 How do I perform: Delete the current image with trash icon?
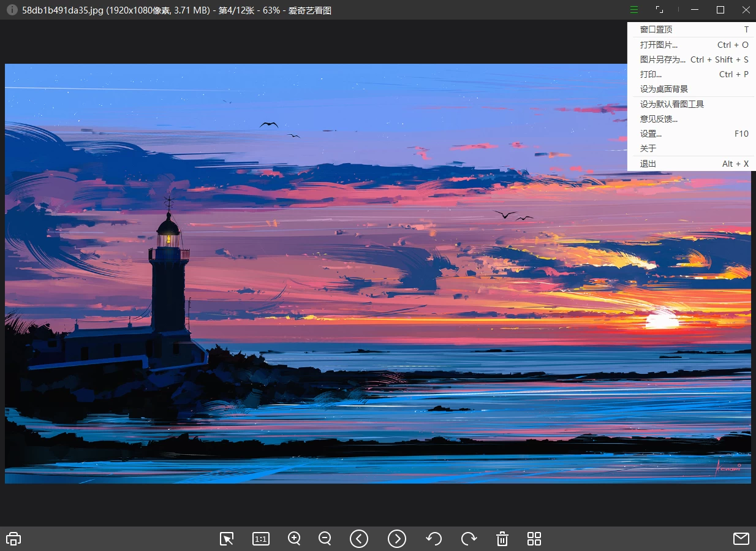pos(502,539)
